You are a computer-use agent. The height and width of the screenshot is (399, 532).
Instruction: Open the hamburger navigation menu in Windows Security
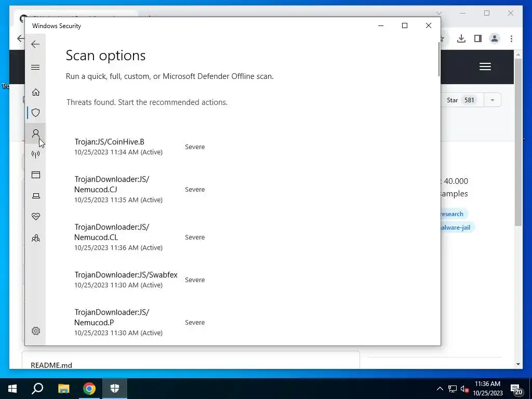coord(35,67)
